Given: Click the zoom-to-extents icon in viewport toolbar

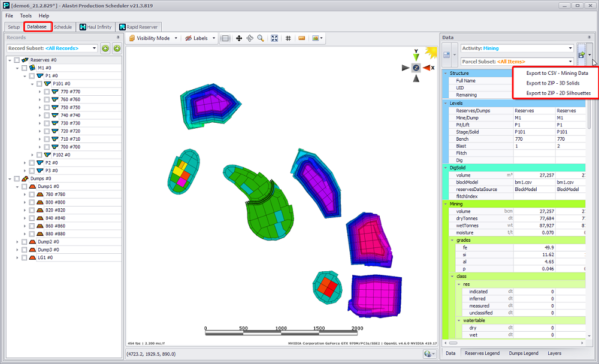Looking at the screenshot, I should pos(274,38).
